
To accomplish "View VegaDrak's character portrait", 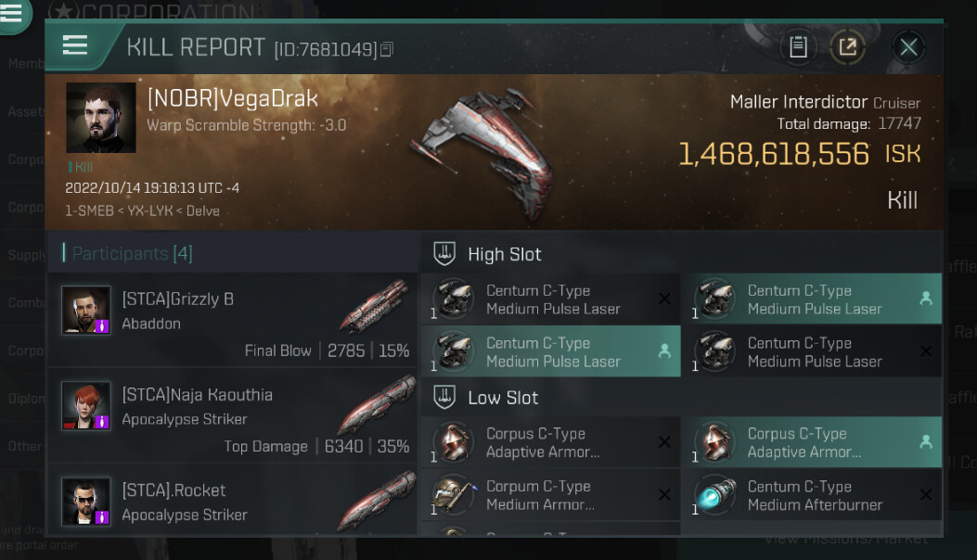I will point(101,117).
